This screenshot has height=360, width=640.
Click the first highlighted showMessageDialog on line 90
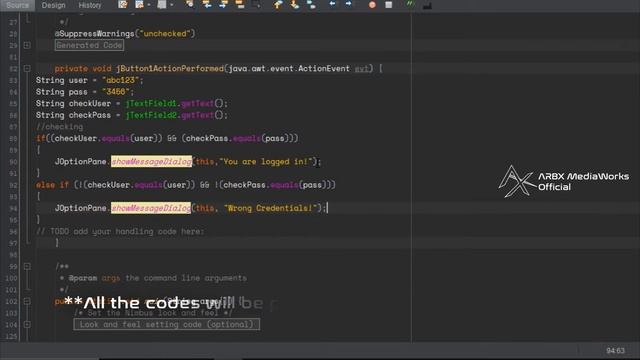click(x=151, y=162)
